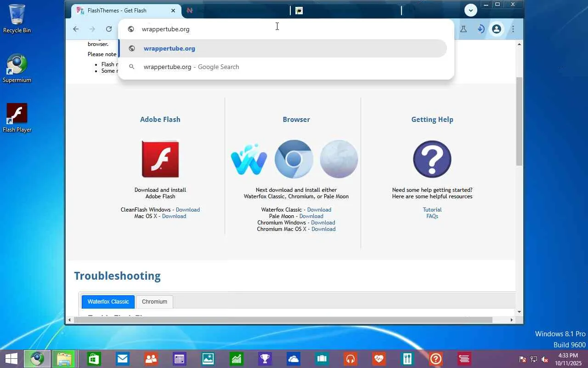Image resolution: width=588 pixels, height=368 pixels.
Task: Download Flash for Mac OS X
Action: pos(174,216)
